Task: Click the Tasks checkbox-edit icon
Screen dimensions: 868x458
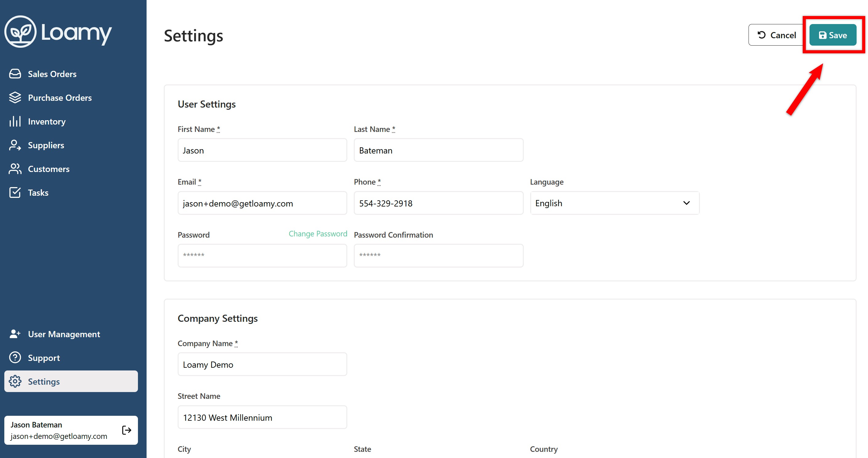Action: click(x=15, y=193)
